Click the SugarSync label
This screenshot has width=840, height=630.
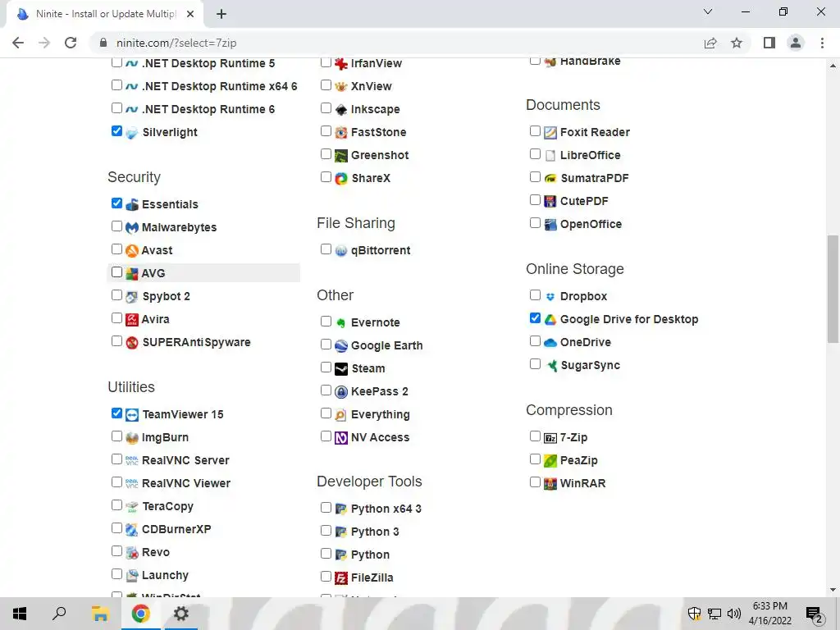591,365
